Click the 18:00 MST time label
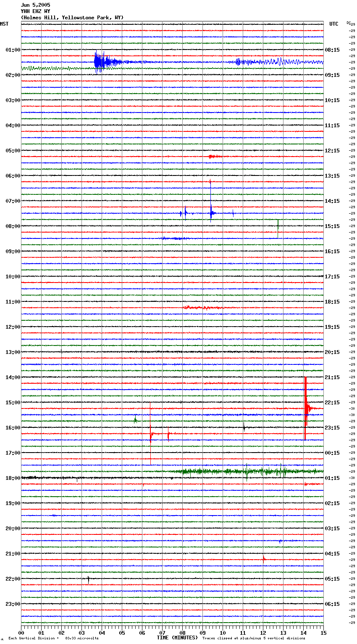The width and height of the screenshot is (357, 644). (x=13, y=478)
